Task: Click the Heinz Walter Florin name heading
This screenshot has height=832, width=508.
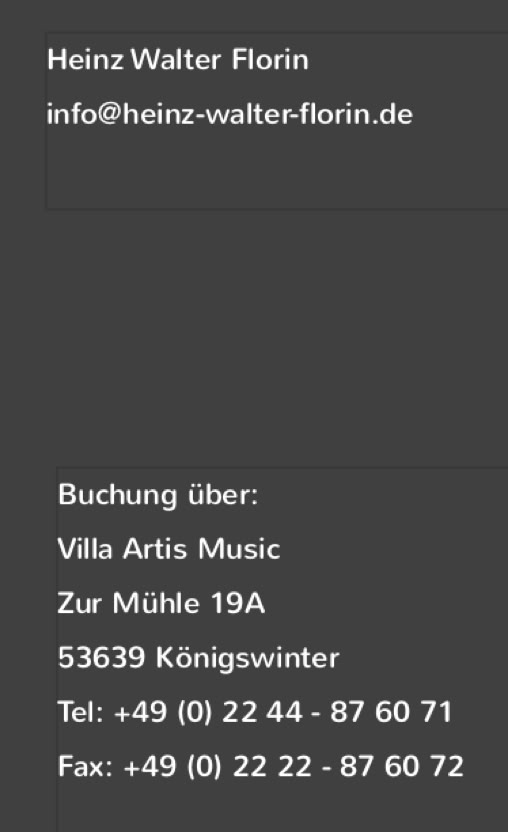Action: tap(178, 59)
